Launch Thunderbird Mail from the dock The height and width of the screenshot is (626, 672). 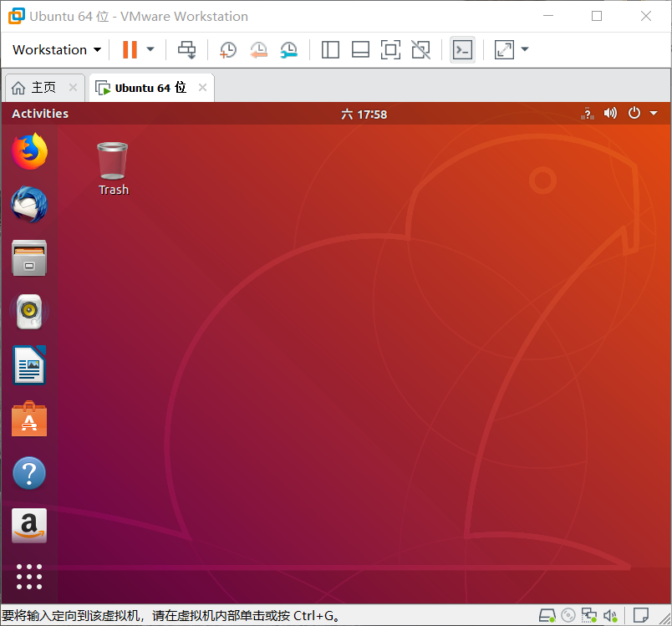pos(29,205)
